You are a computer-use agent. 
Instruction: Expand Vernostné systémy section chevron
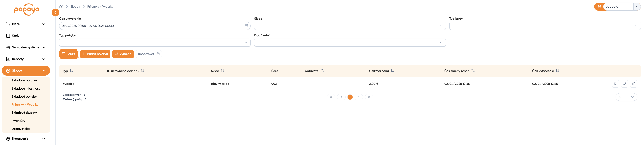tap(44, 47)
